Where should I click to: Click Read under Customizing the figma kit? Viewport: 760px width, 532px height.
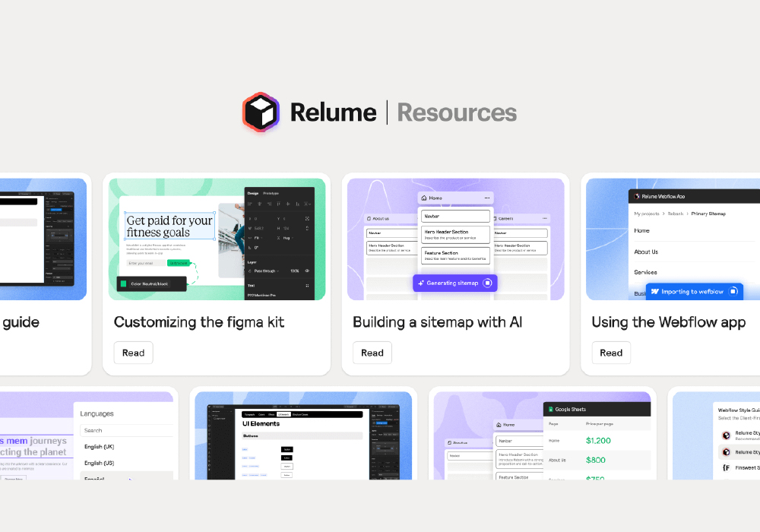133,353
